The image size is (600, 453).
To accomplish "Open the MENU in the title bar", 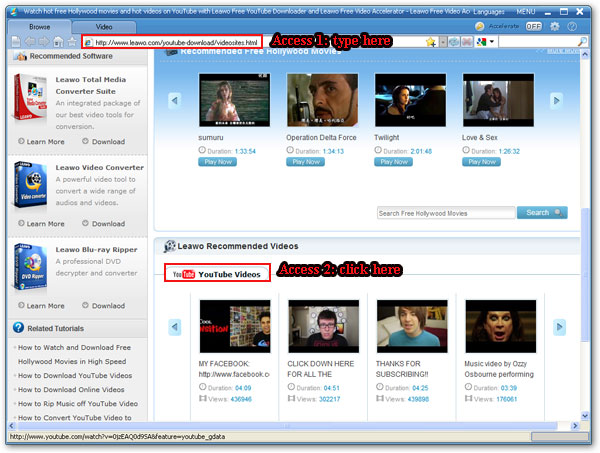I will pyautogui.click(x=526, y=11).
